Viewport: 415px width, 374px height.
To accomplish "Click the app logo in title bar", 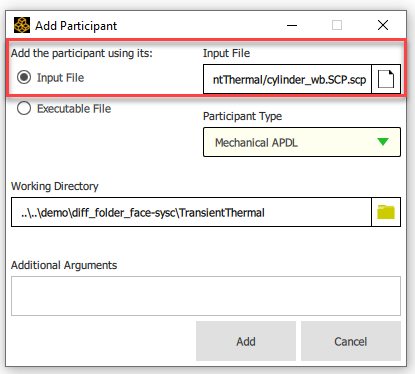I will 22,25.
